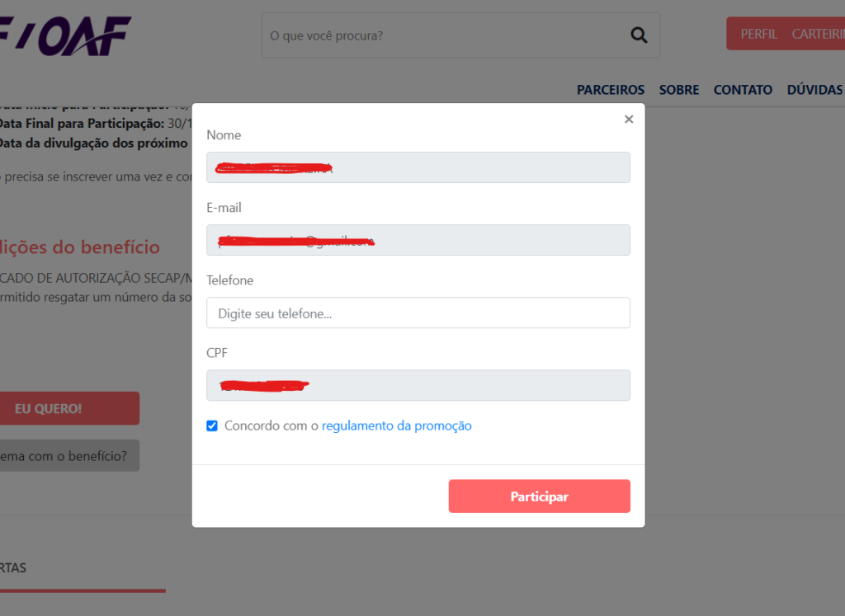Click the "EU QUERO!" button
This screenshot has width=845, height=616.
pos(50,408)
